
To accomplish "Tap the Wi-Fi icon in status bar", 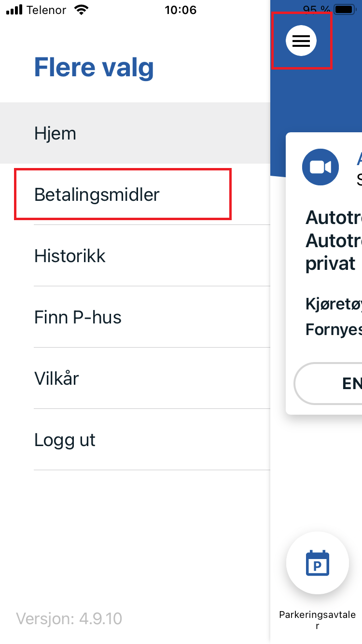I will coord(83,10).
